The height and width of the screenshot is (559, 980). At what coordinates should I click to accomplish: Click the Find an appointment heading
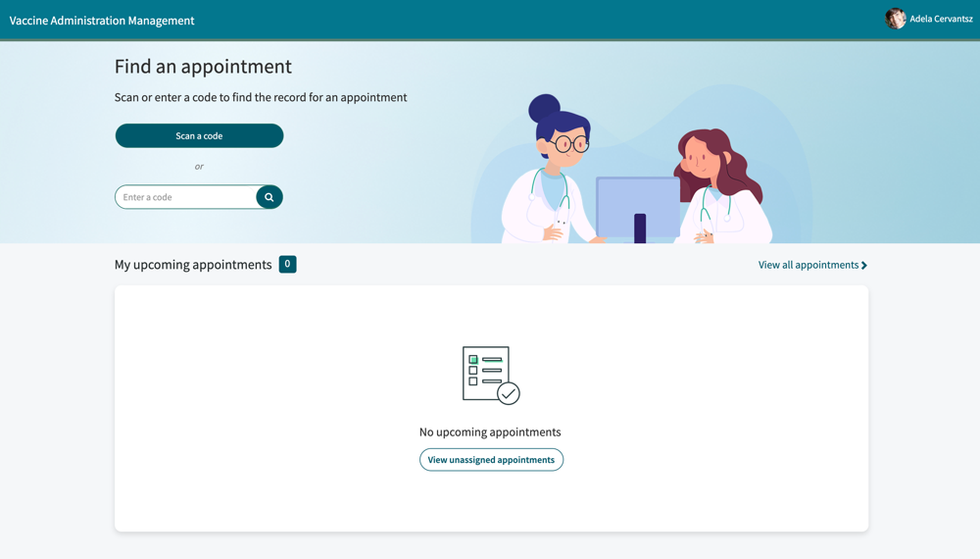[x=203, y=67]
